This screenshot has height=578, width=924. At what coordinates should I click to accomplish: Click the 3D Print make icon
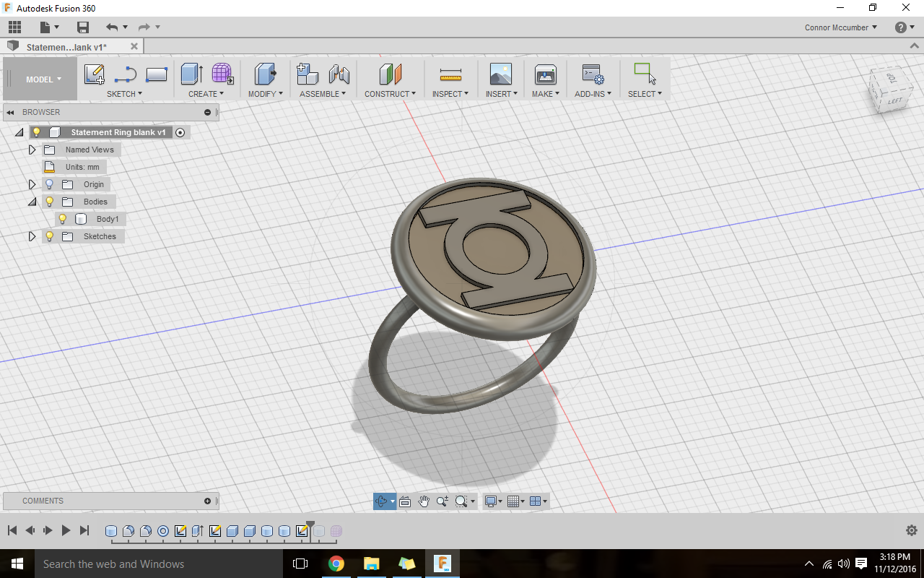point(545,74)
